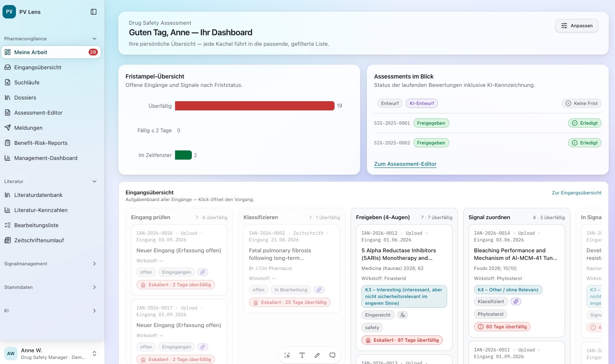Click the Zeitschriftenumlauf newspaper icon

(x=8, y=240)
